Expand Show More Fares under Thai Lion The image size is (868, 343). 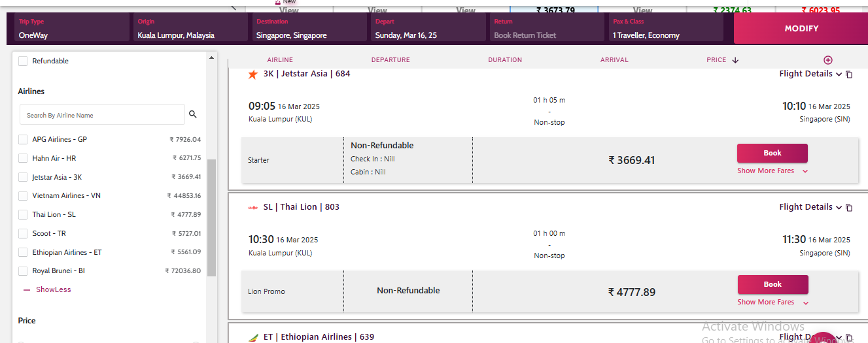(x=772, y=302)
